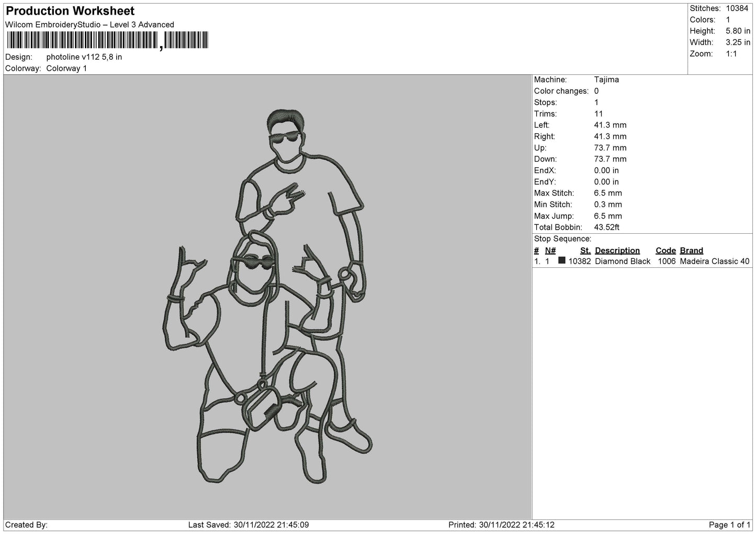Click the Trims value 11
756x534 pixels.
(x=599, y=114)
